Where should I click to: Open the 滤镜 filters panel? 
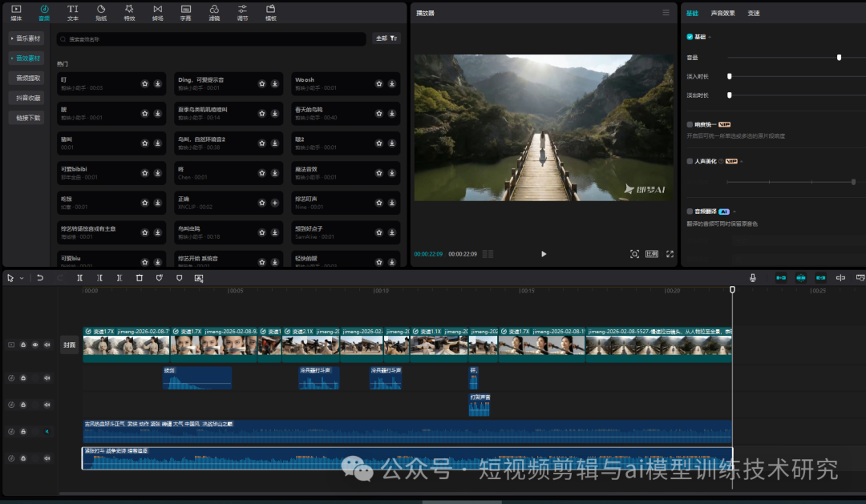pyautogui.click(x=214, y=13)
